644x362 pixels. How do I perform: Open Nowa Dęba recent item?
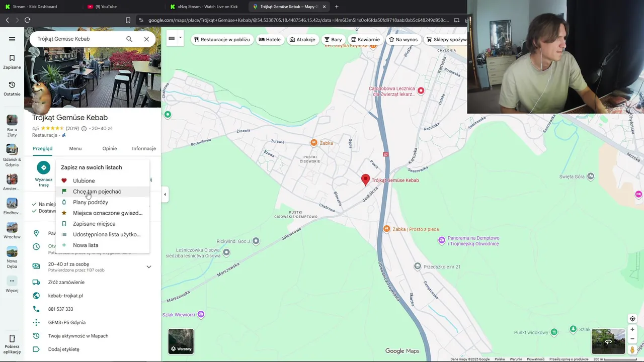(12, 257)
